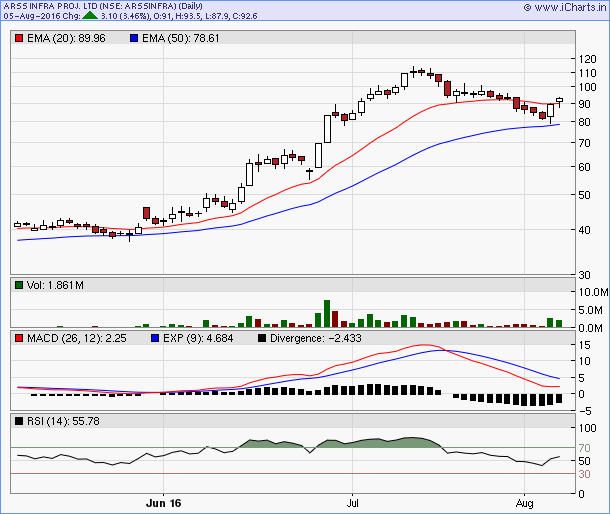Click the tallest green volume bar
Screen dimensions: 610x514
327,314
